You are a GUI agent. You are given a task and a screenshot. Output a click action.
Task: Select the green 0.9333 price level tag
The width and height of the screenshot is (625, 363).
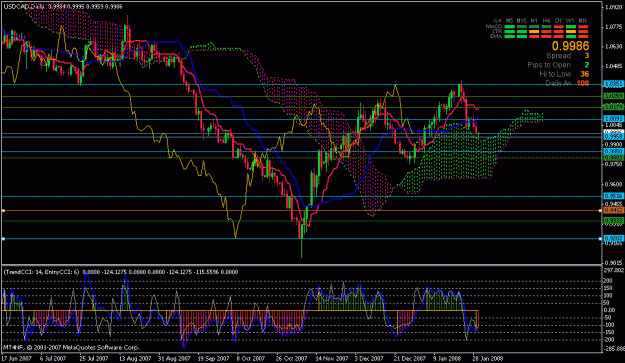click(613, 220)
